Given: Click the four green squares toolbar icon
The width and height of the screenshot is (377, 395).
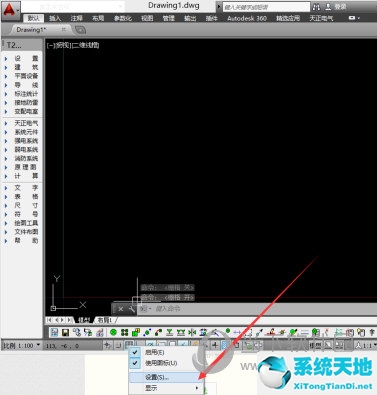Looking at the screenshot, I should 125,332.
